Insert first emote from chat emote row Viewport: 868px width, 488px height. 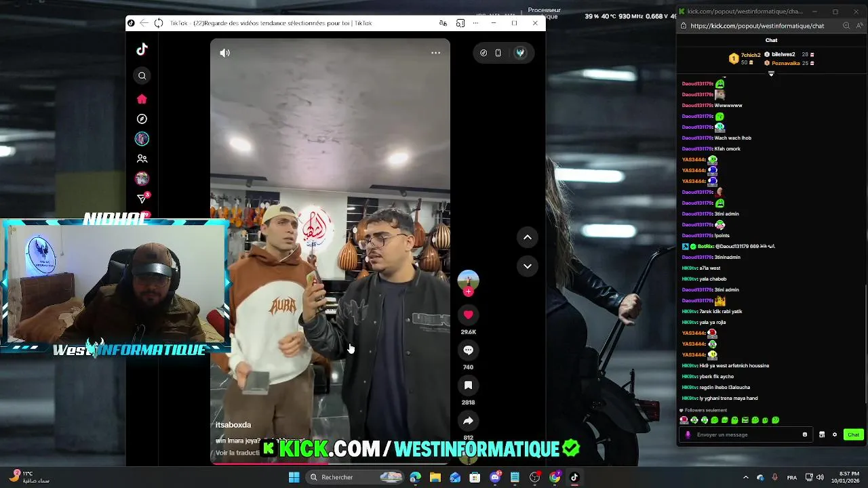tap(684, 420)
